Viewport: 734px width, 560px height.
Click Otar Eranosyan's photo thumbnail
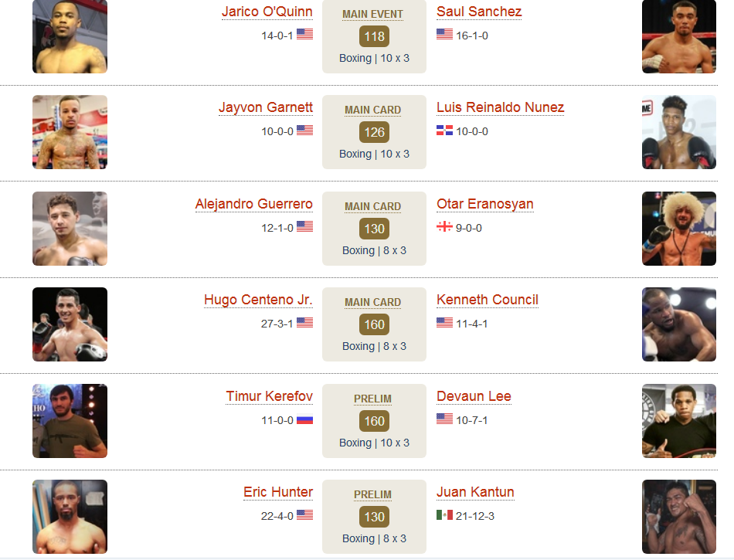pyautogui.click(x=679, y=229)
